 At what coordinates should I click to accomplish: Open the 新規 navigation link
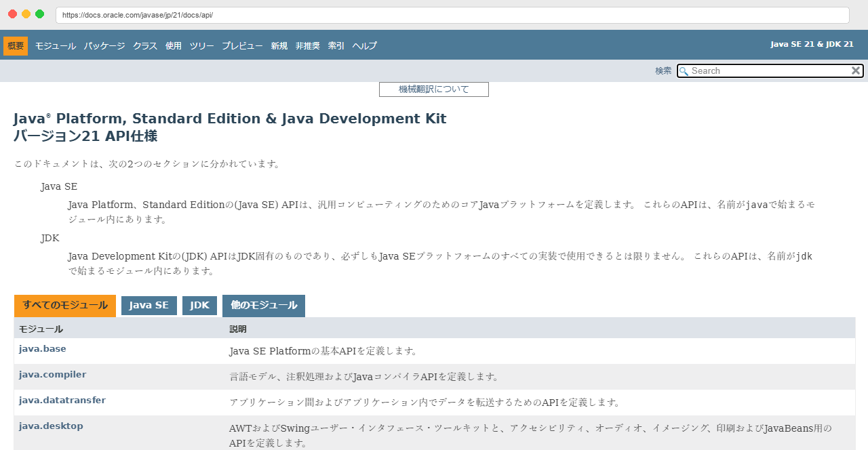(x=279, y=46)
